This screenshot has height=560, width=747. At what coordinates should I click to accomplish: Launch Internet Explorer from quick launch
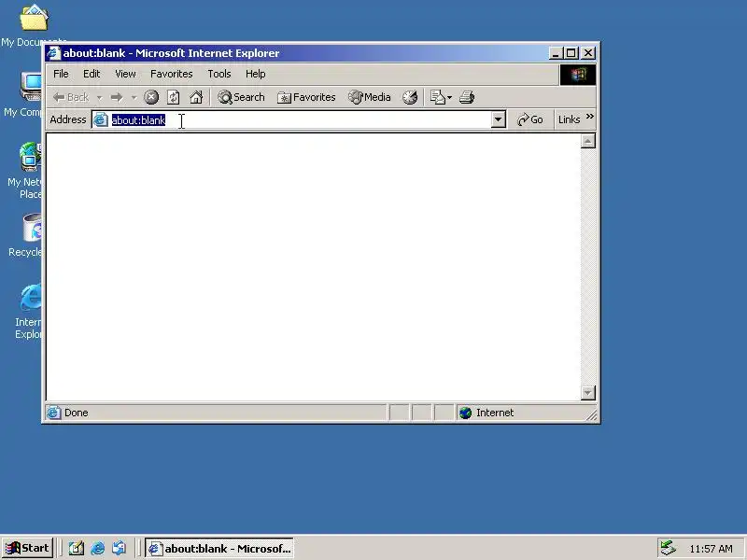tap(98, 549)
